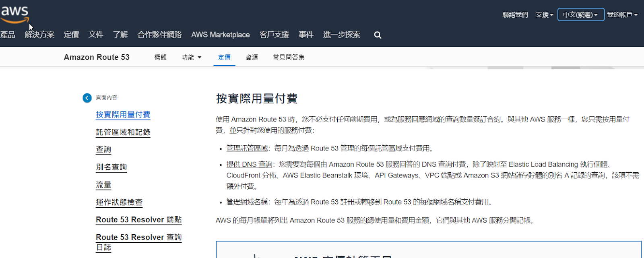Click the Amazon Route 53 title
Viewport: 644px width, 258px height.
(97, 57)
